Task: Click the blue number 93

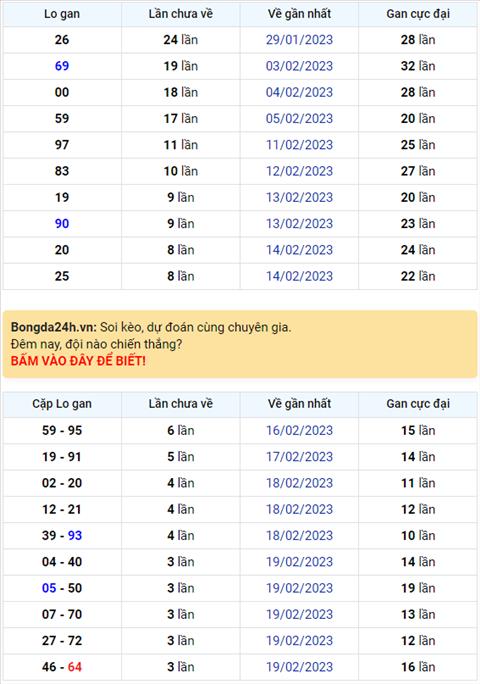Action: coord(75,535)
